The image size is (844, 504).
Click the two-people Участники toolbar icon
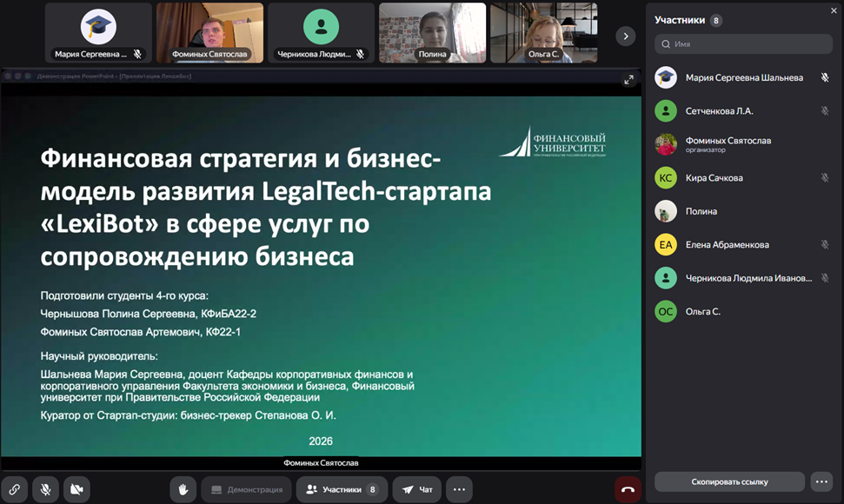311,489
